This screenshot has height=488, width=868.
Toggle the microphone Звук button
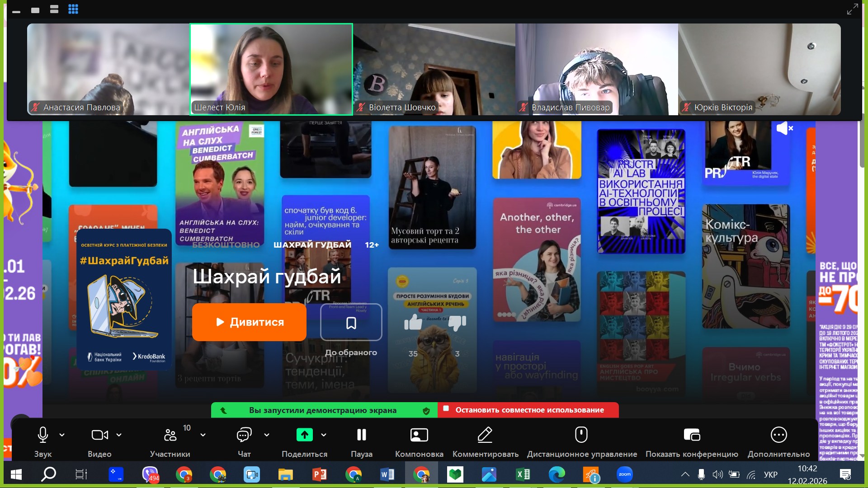[43, 435]
